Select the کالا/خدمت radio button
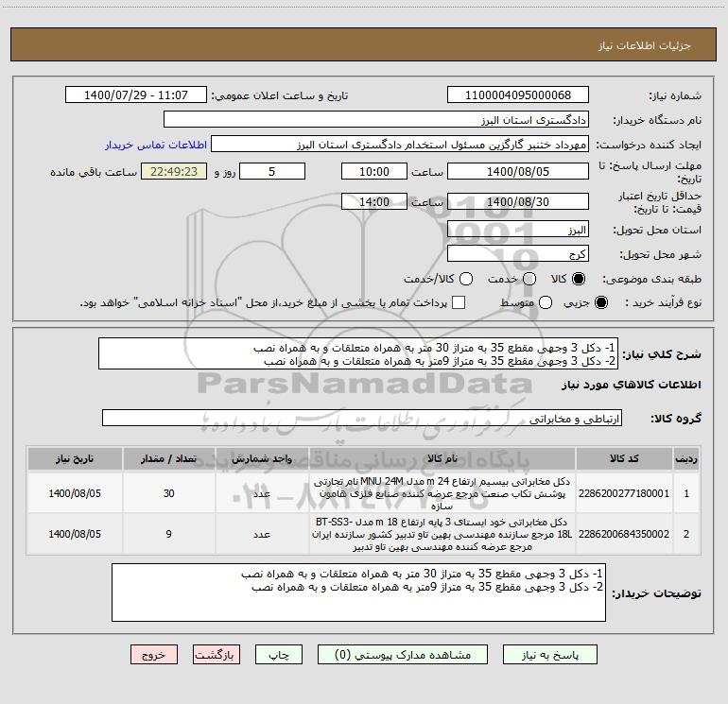Viewport: 728px width, 704px height. (466, 279)
